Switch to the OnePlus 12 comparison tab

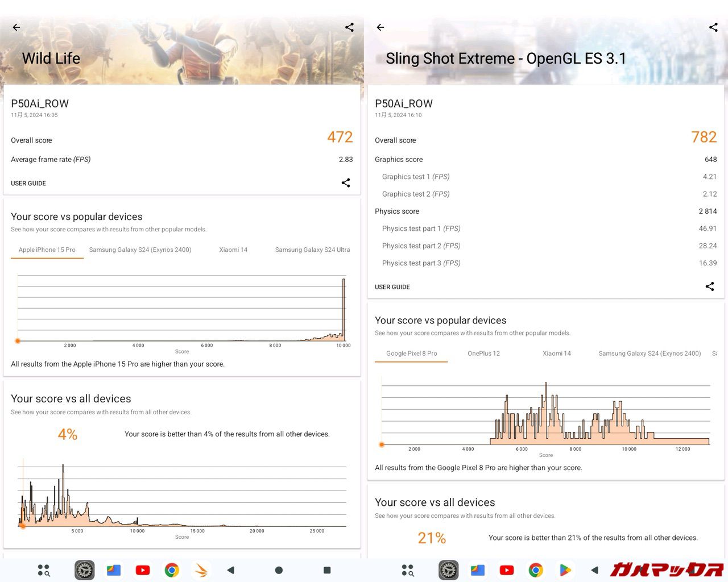(x=483, y=354)
